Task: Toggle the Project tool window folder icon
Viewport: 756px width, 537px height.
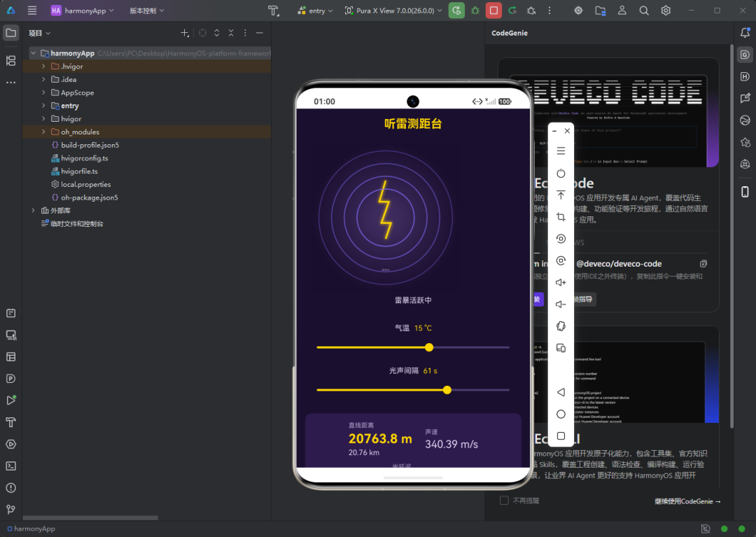Action: [x=10, y=33]
